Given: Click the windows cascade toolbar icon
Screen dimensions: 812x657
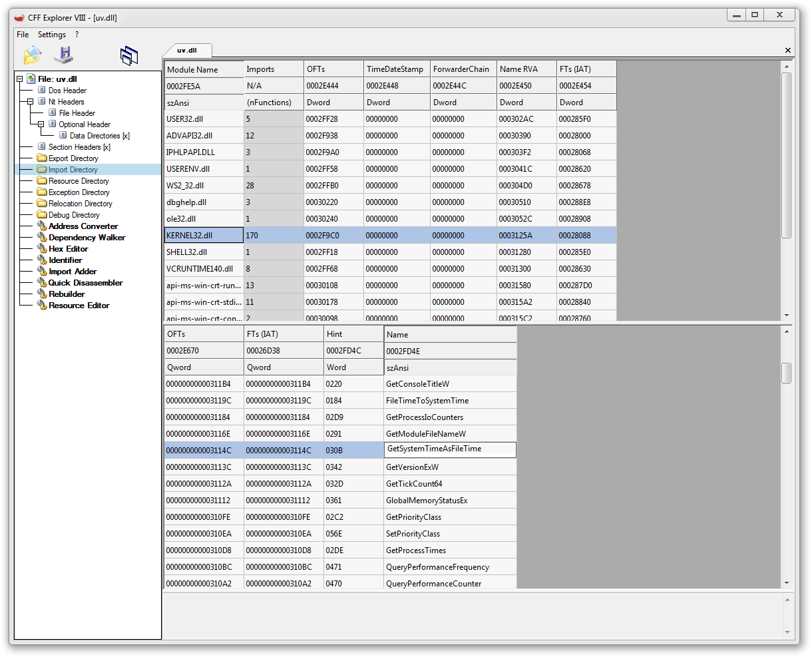Looking at the screenshot, I should [x=128, y=56].
